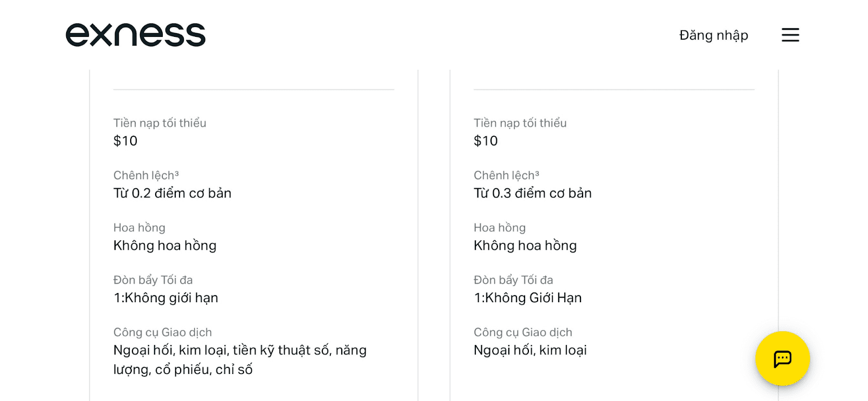868x401 pixels.
Task: Click the Đòn bẩy Tối đa label
Action: [x=154, y=279]
